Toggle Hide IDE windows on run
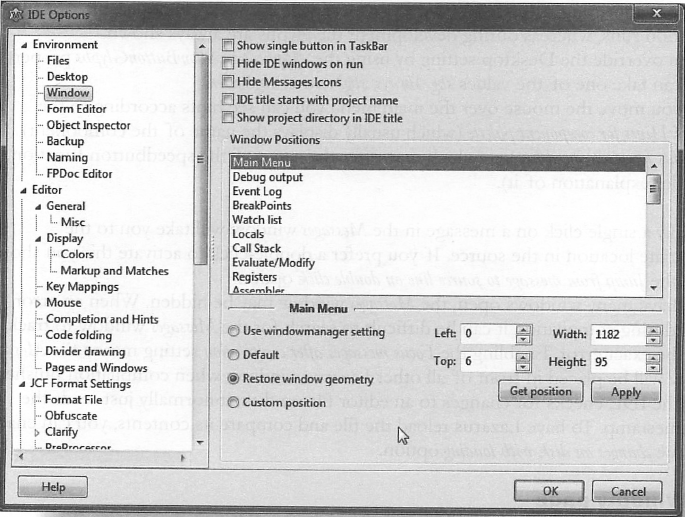This screenshot has width=685, height=517. tap(228, 63)
